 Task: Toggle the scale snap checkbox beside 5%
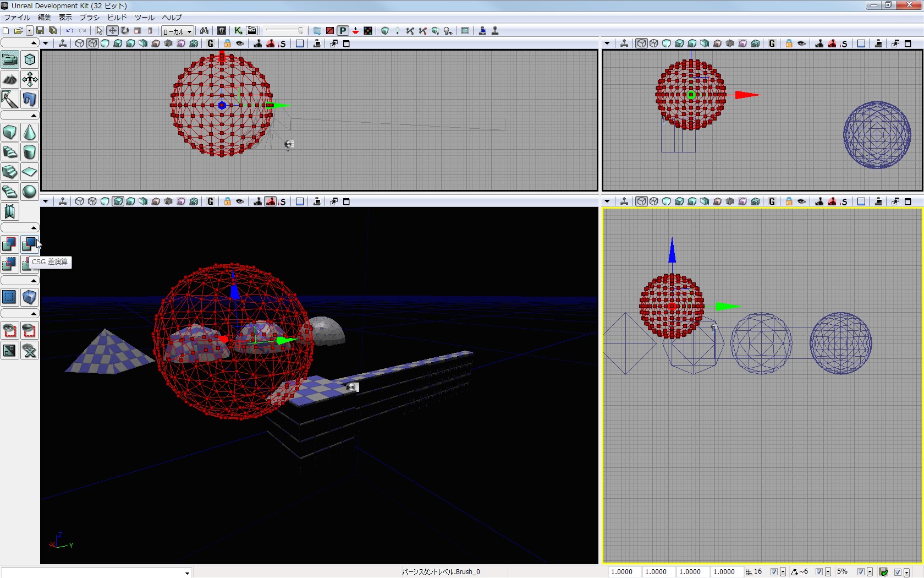[861, 572]
